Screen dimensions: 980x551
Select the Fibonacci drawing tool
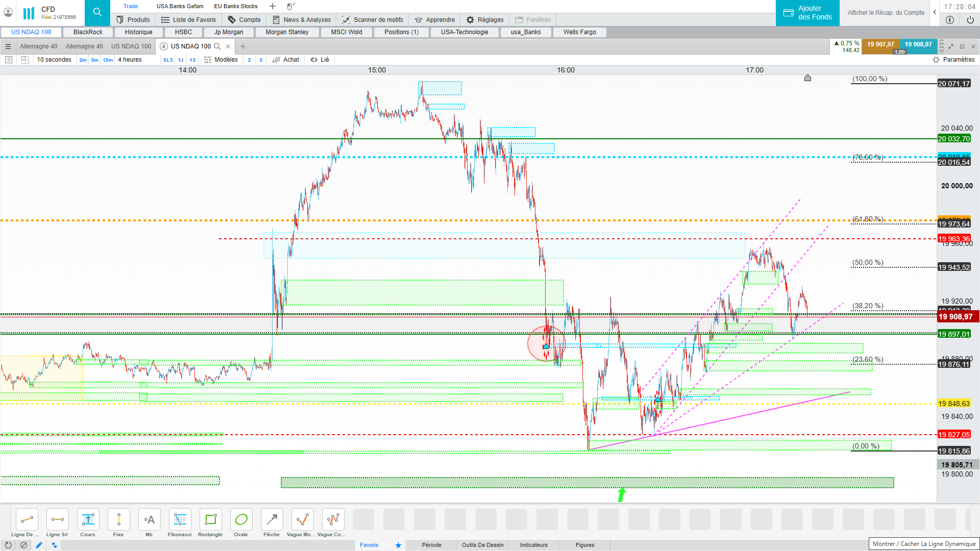pyautogui.click(x=180, y=520)
